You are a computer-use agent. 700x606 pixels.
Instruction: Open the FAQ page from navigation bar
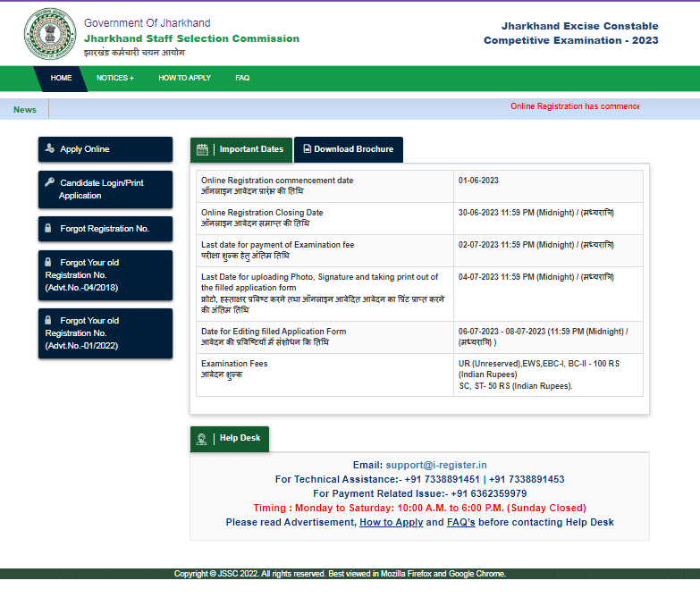click(x=242, y=79)
